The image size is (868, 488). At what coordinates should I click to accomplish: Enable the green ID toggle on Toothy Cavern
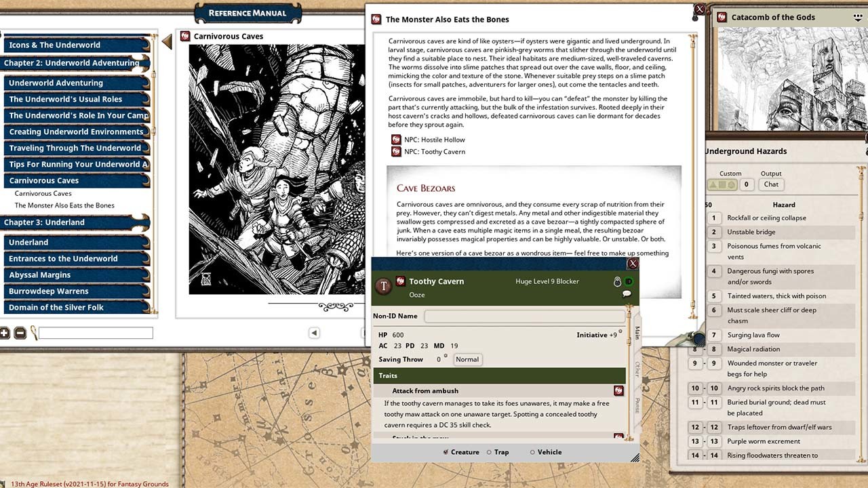point(627,281)
